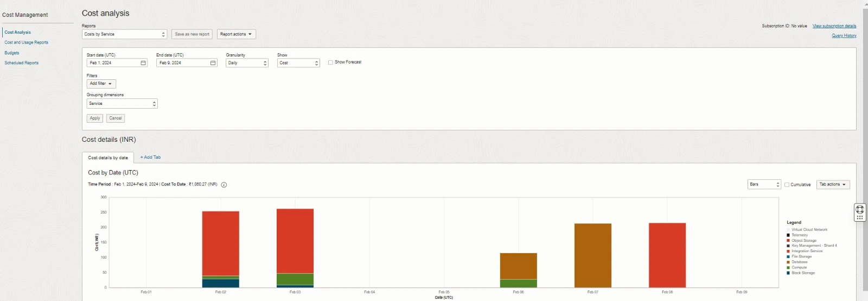Image resolution: width=868 pixels, height=301 pixels.
Task: Click the Feb 04 axis label
Action: click(x=369, y=292)
